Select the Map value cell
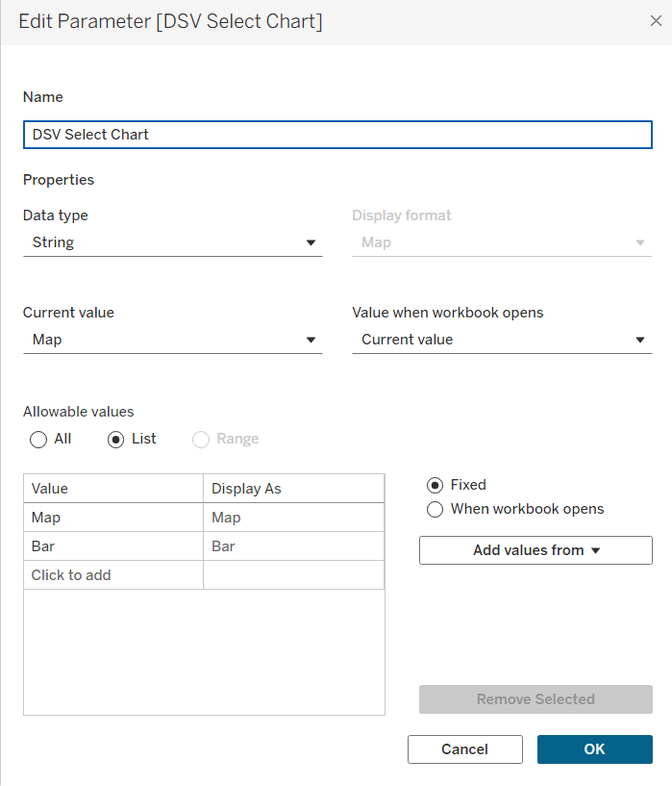 point(113,518)
